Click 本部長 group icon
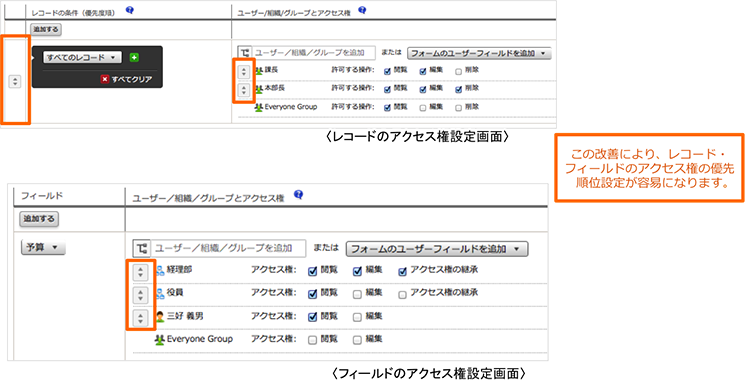 coord(259,89)
